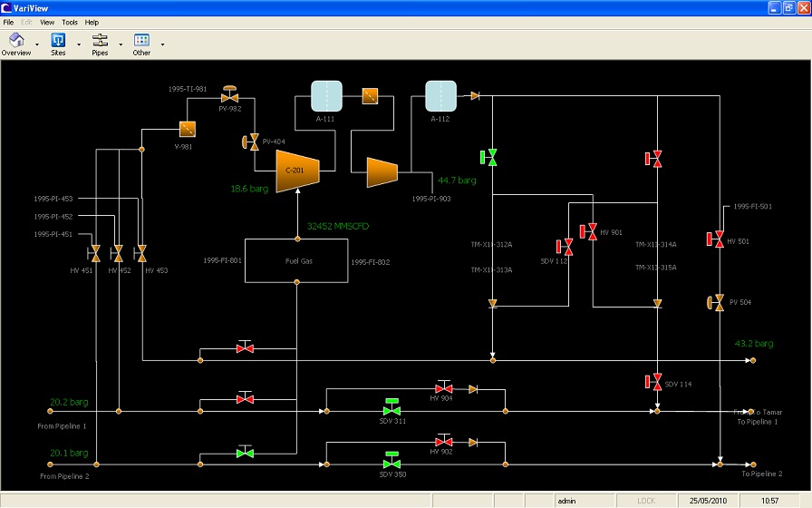Viewport: 812px width, 508px height.
Task: Click the Pipes toolbar icon
Action: point(100,40)
